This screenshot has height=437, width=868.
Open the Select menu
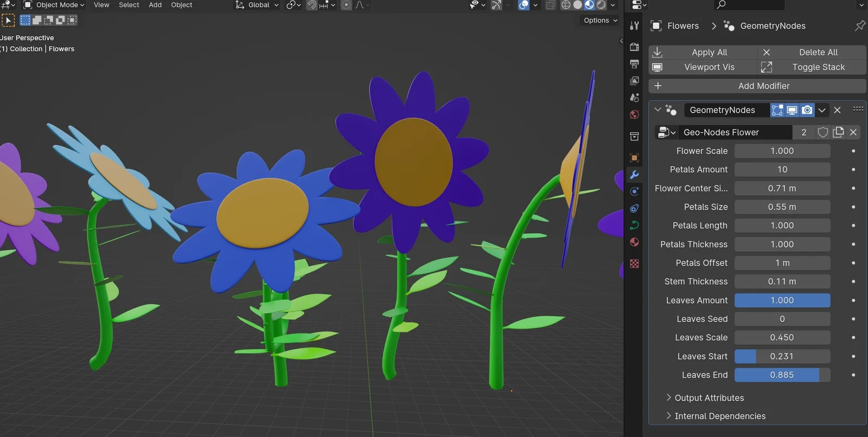(129, 5)
